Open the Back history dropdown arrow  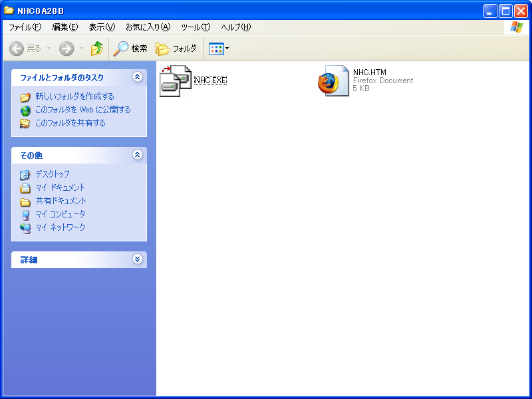tap(49, 49)
